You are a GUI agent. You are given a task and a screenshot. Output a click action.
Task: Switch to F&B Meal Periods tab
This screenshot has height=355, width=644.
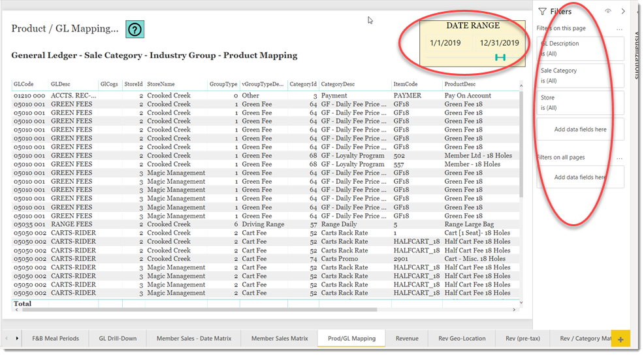(56, 339)
